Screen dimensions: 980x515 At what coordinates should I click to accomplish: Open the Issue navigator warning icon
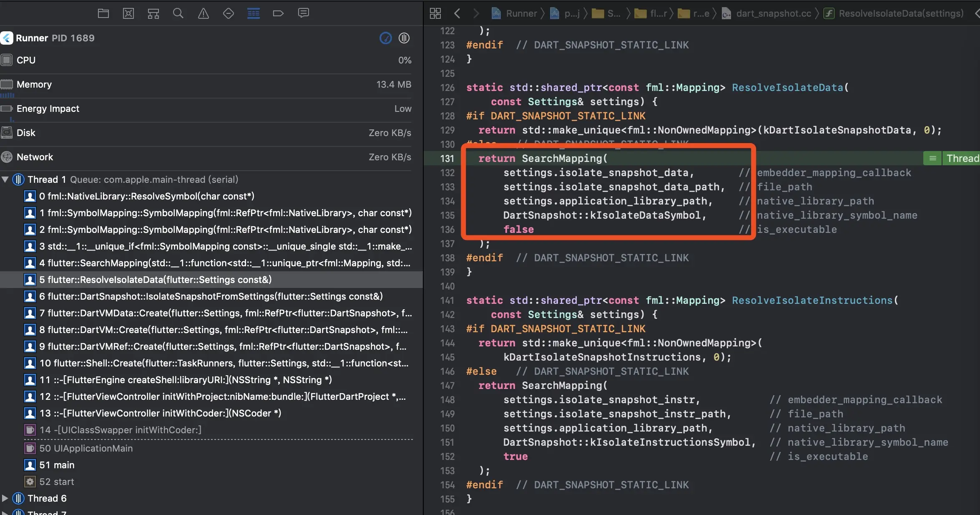coord(204,13)
